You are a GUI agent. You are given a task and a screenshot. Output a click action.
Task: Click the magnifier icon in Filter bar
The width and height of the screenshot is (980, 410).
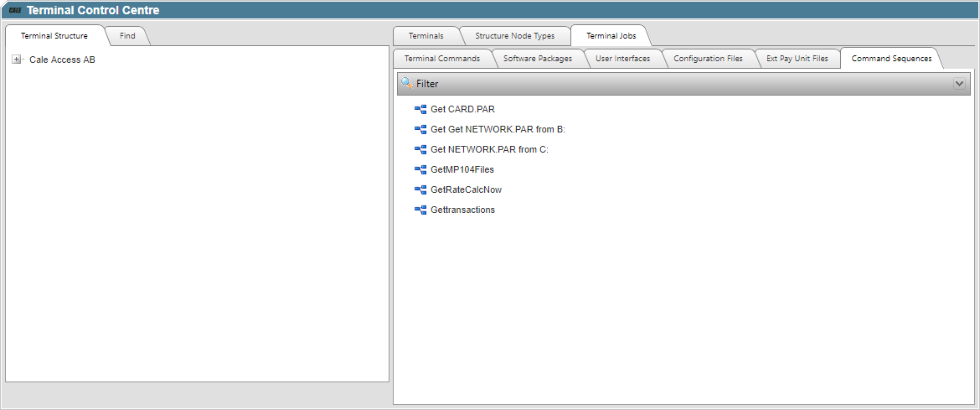[x=407, y=83]
